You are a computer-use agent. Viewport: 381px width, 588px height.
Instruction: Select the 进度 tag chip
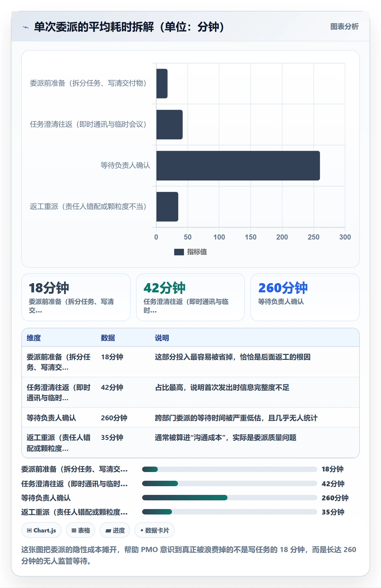[x=115, y=530]
